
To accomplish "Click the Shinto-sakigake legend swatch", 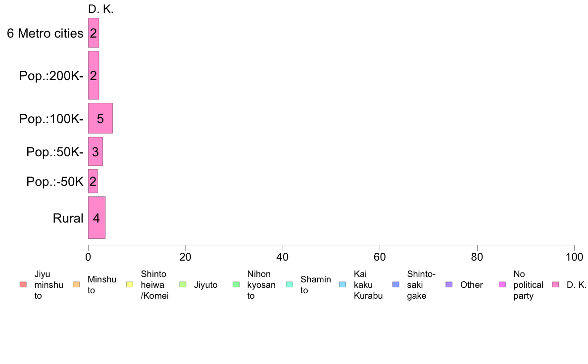I will pyautogui.click(x=396, y=284).
